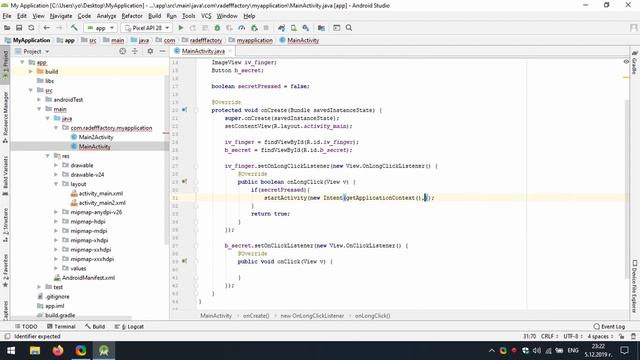The width and height of the screenshot is (640, 360).
Task: Open the Structure side tool window
Action: (x=5, y=225)
